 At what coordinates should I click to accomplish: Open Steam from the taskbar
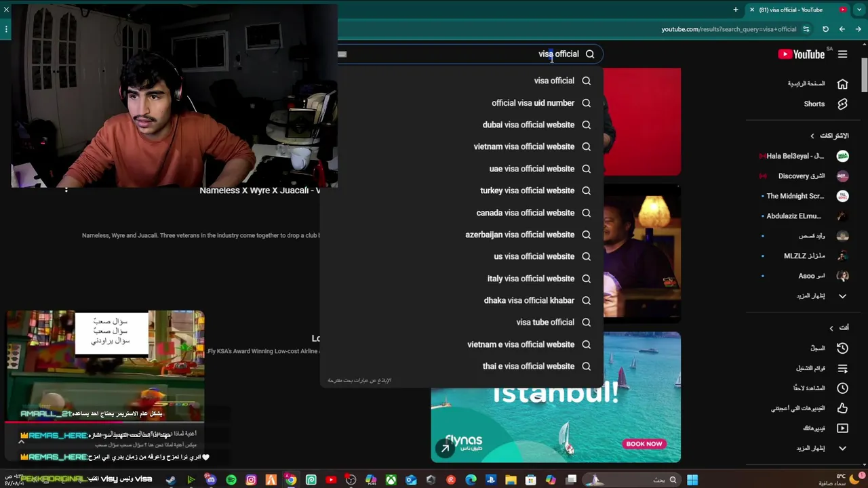170,480
